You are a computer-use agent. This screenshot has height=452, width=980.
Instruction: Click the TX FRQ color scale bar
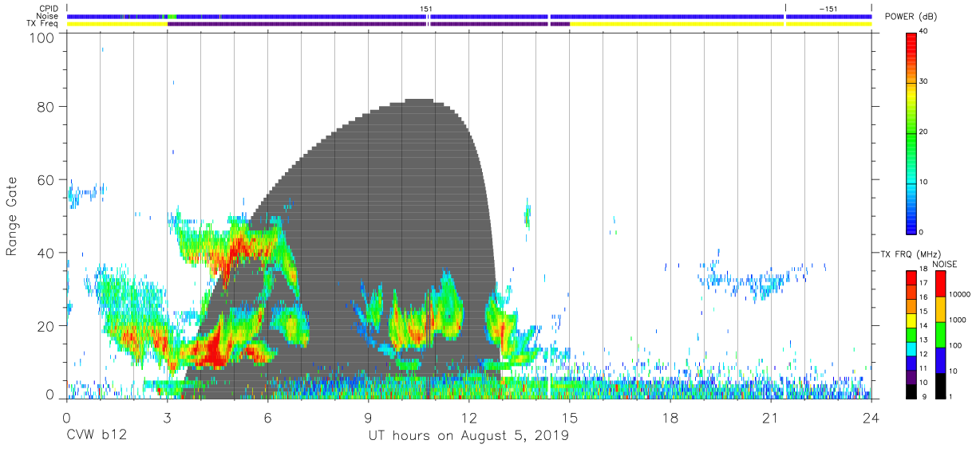(x=911, y=333)
